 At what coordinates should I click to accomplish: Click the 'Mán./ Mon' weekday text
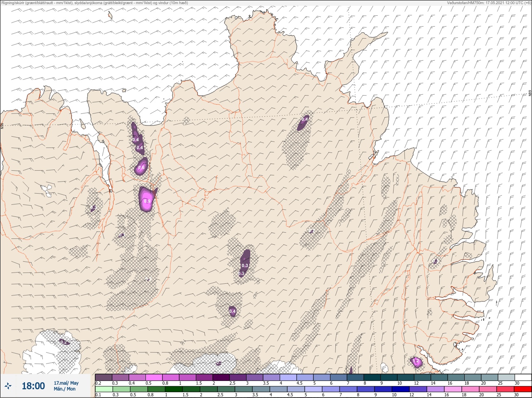pos(65,389)
